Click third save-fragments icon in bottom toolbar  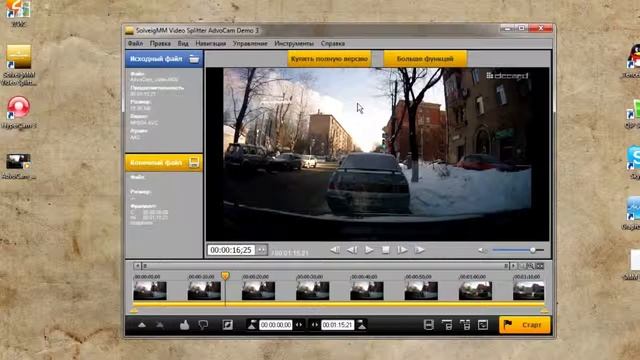pyautogui.click(x=465, y=325)
